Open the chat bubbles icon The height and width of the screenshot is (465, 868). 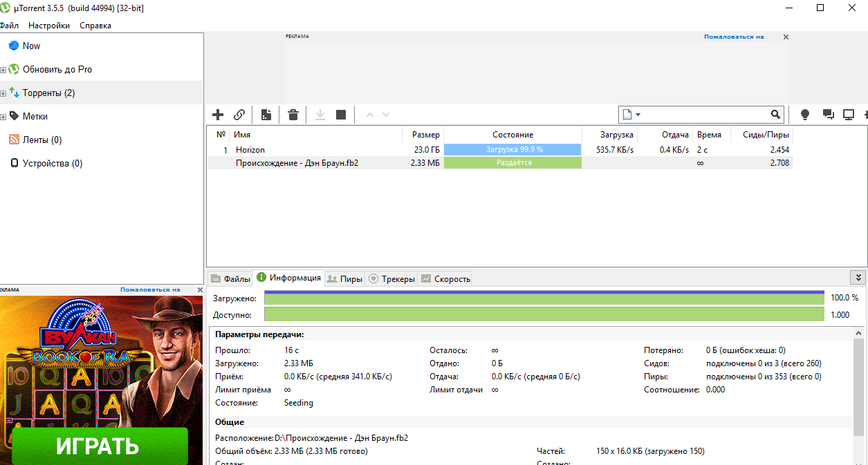click(x=828, y=115)
